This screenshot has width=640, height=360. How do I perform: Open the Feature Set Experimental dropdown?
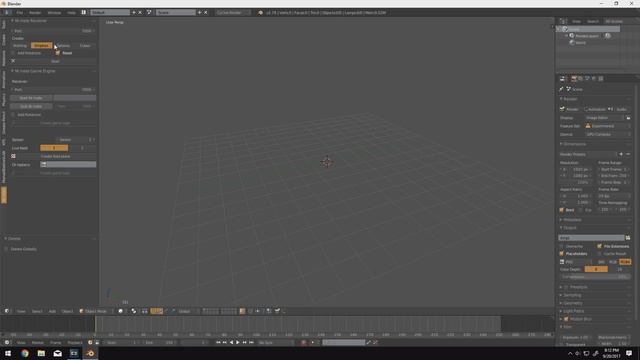click(608, 126)
